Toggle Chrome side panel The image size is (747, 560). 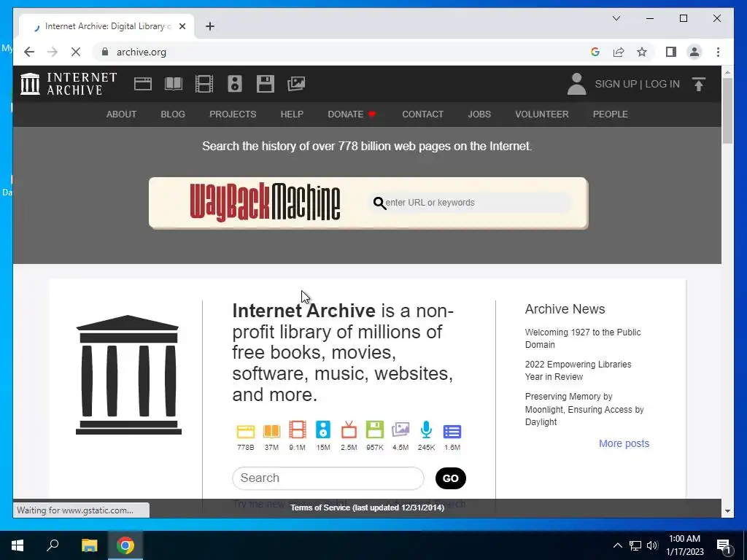(x=671, y=52)
